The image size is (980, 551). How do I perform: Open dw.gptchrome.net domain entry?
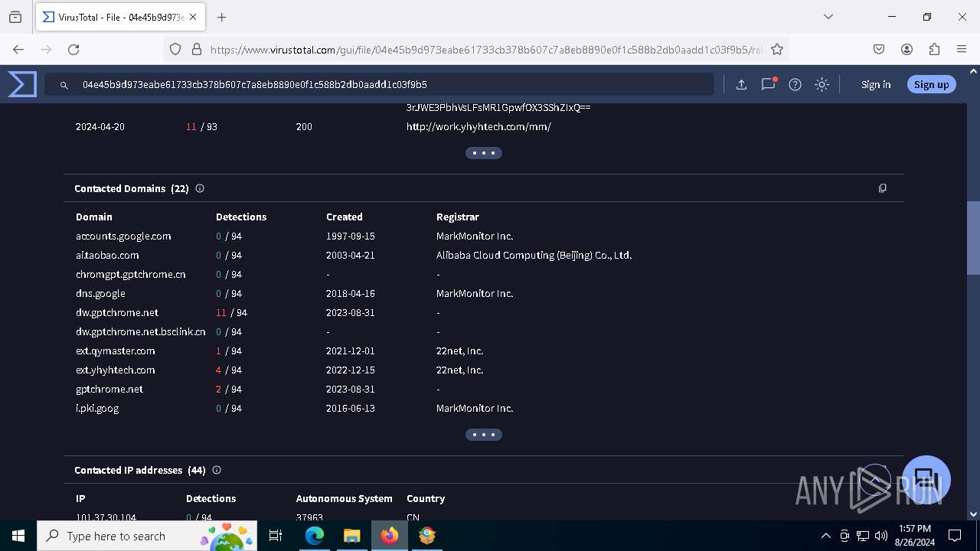[117, 313]
